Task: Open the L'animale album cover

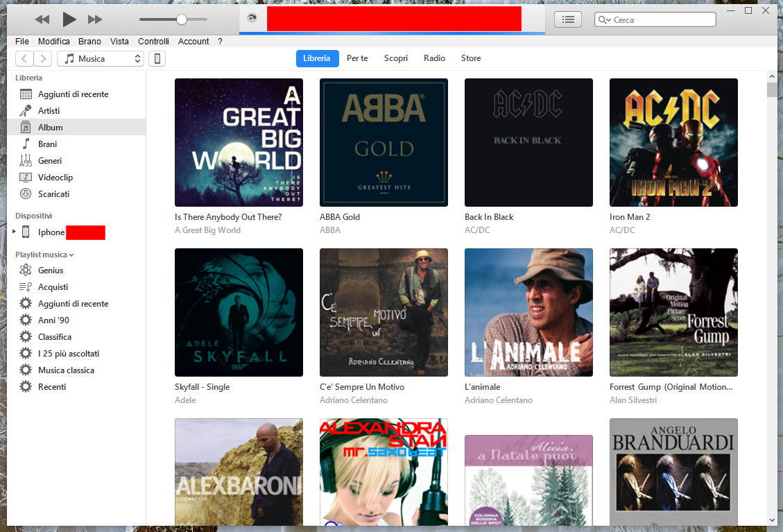Action: click(x=529, y=312)
